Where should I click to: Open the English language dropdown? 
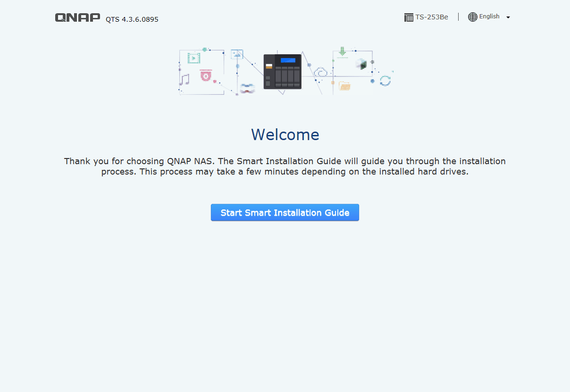489,17
